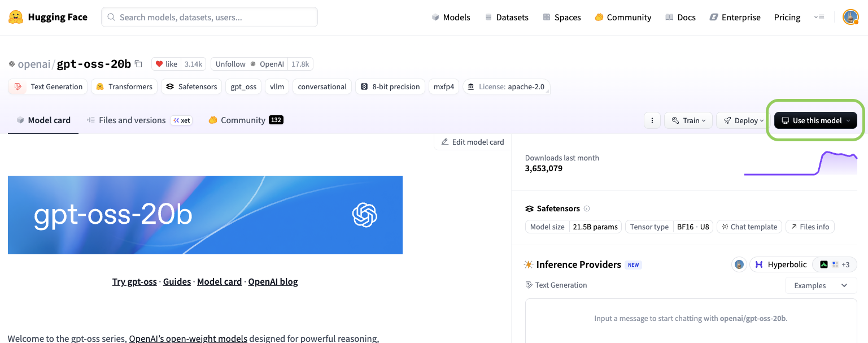Focus the search models input field
Image resolution: width=868 pixels, height=343 pixels.
[215, 17]
